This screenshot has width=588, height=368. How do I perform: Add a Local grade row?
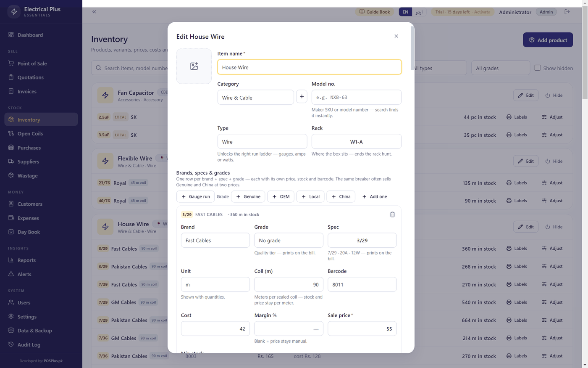tap(310, 196)
